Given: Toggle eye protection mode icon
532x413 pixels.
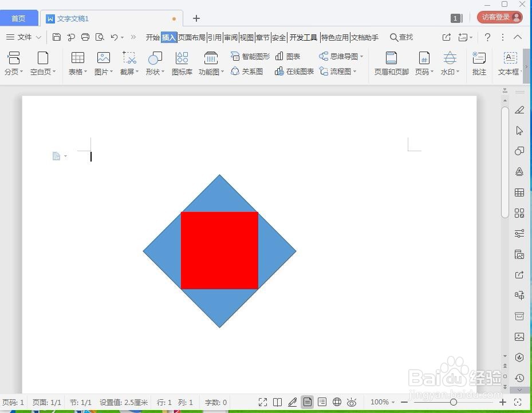Looking at the screenshot, I should pyautogui.click(x=352, y=402).
